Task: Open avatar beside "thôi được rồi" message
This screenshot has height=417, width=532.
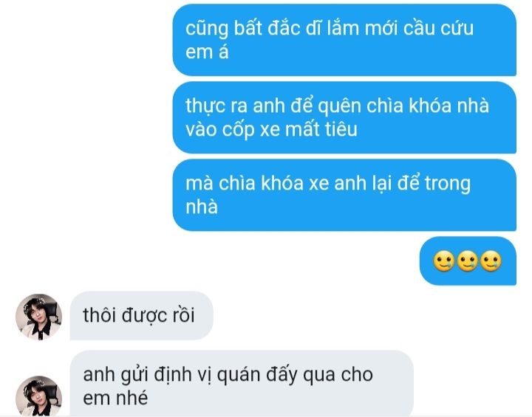Action: coord(38,317)
